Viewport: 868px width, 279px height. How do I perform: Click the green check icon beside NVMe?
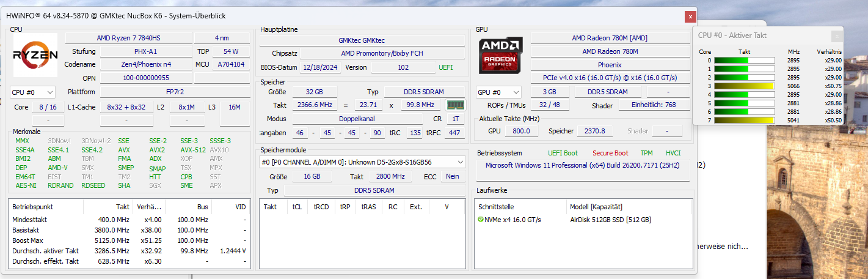[x=481, y=220]
